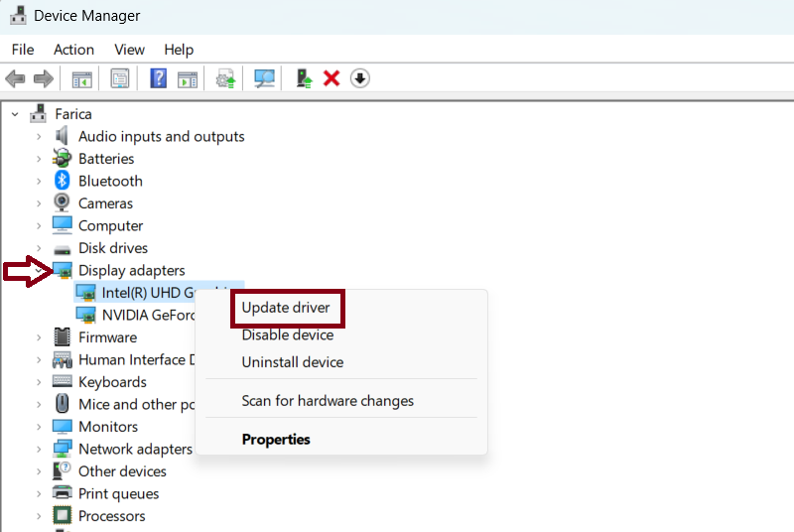The width and height of the screenshot is (794, 532).
Task: Expand the Monitors chevron
Action: [39, 427]
